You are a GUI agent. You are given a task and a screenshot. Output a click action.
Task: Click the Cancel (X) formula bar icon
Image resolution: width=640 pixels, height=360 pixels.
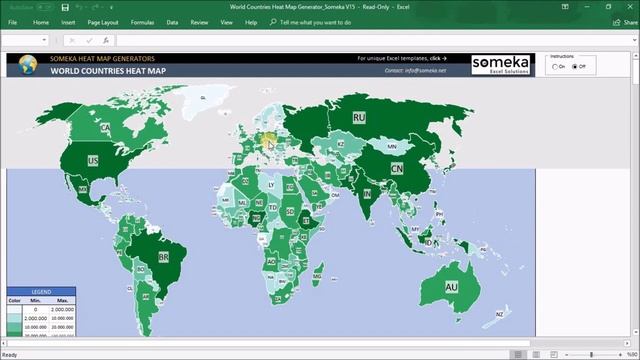[72, 40]
